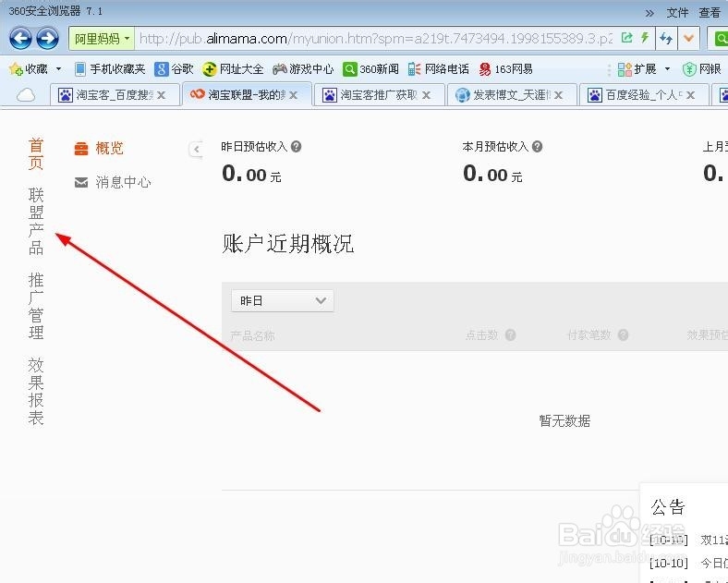Click the 账户近期概况 heading
Screen dimensions: 728x583
coord(288,244)
